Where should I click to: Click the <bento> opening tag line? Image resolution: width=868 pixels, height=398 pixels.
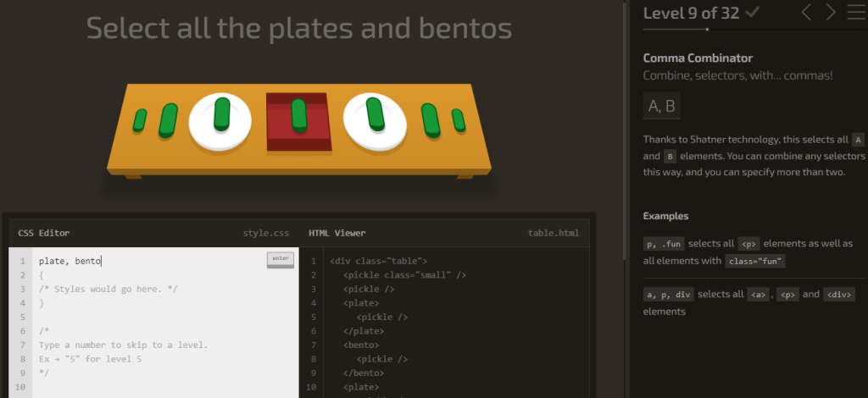click(x=361, y=345)
